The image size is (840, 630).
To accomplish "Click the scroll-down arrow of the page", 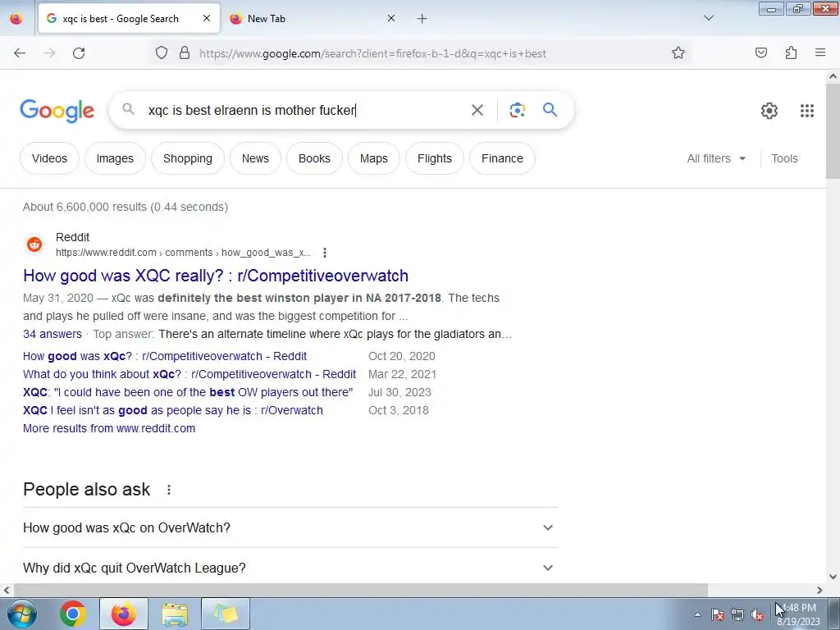I will coord(833,577).
